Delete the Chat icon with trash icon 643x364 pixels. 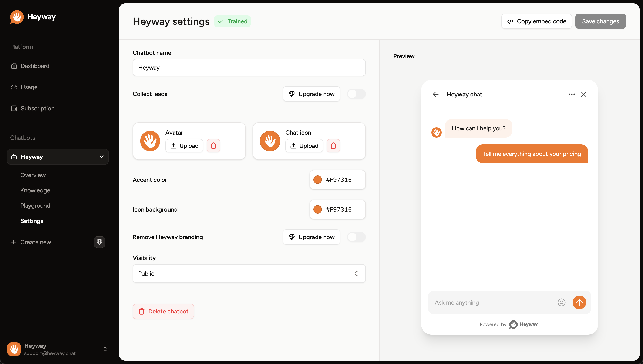click(x=333, y=146)
